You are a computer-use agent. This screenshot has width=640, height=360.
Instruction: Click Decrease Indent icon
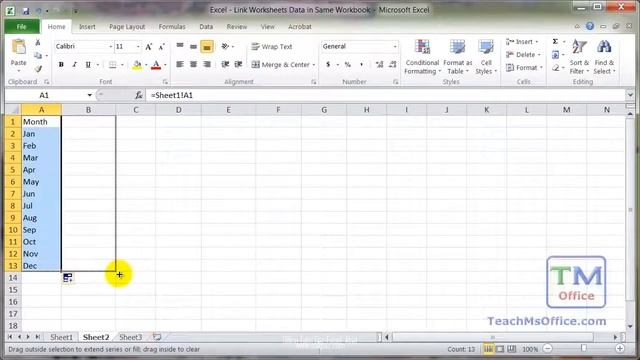(x=225, y=64)
